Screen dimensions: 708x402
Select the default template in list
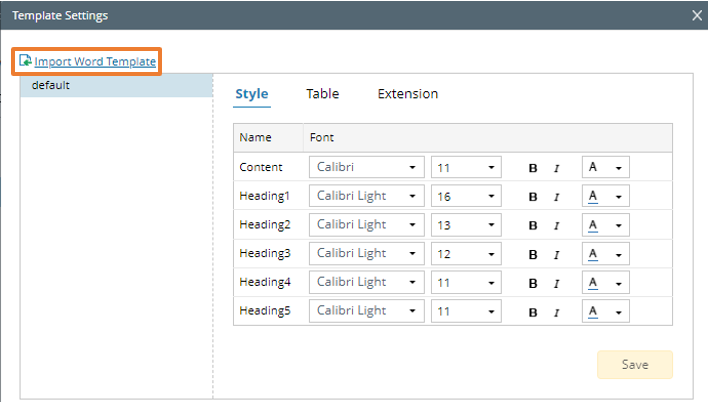click(x=116, y=86)
